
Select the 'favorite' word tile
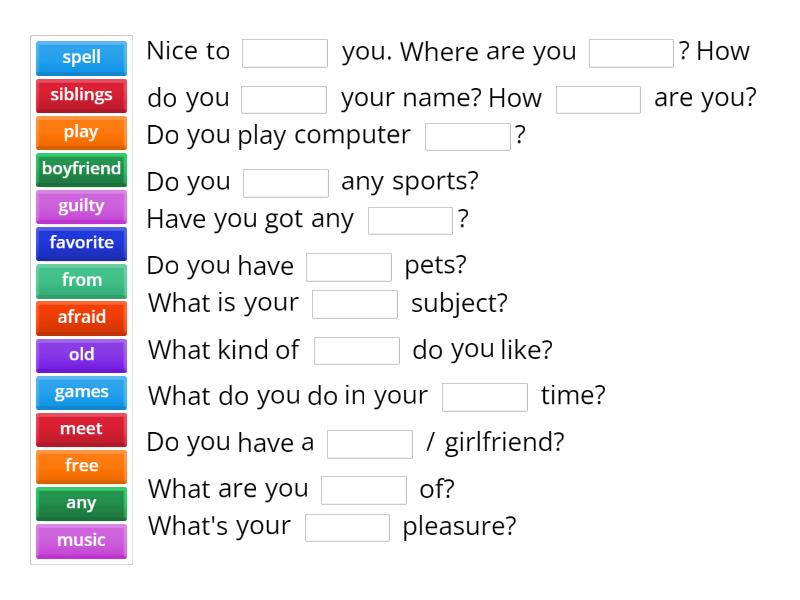(80, 243)
